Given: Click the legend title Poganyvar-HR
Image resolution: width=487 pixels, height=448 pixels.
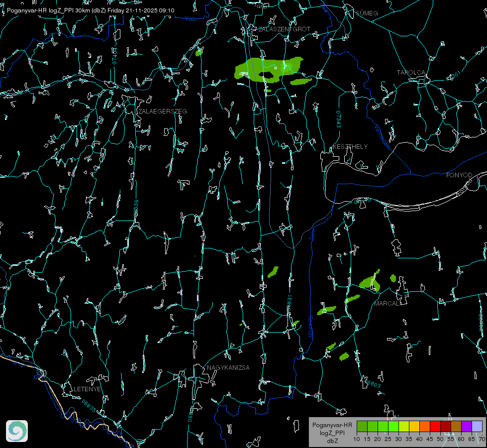Looking at the screenshot, I should coord(332,425).
